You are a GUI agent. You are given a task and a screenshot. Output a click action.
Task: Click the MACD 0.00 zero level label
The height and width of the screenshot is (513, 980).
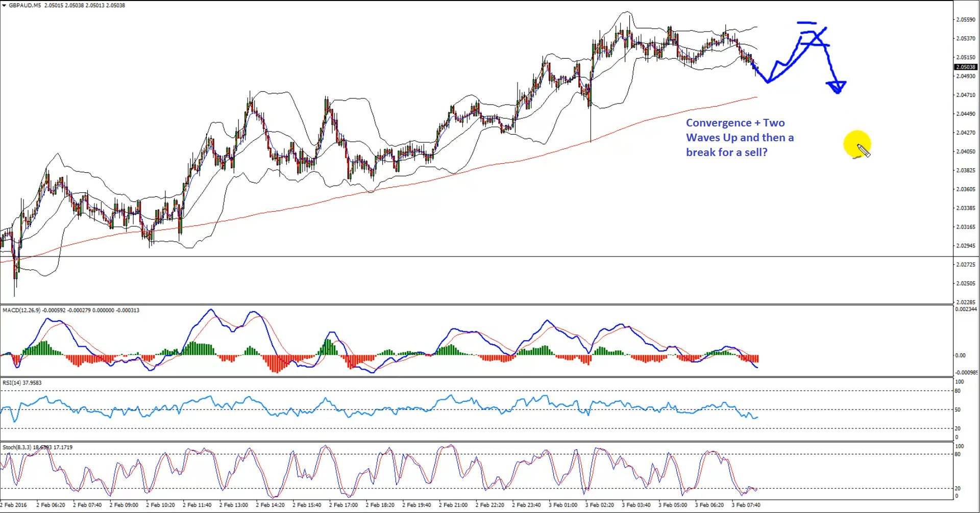click(960, 355)
